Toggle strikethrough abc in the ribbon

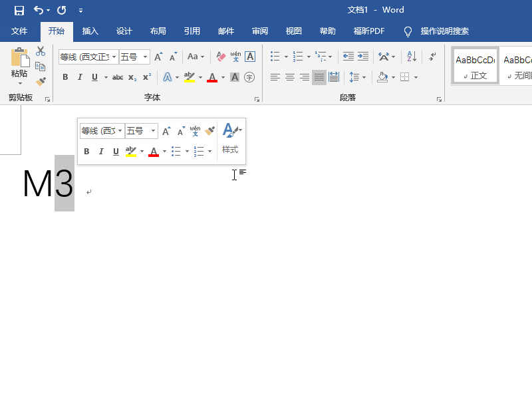(x=118, y=77)
